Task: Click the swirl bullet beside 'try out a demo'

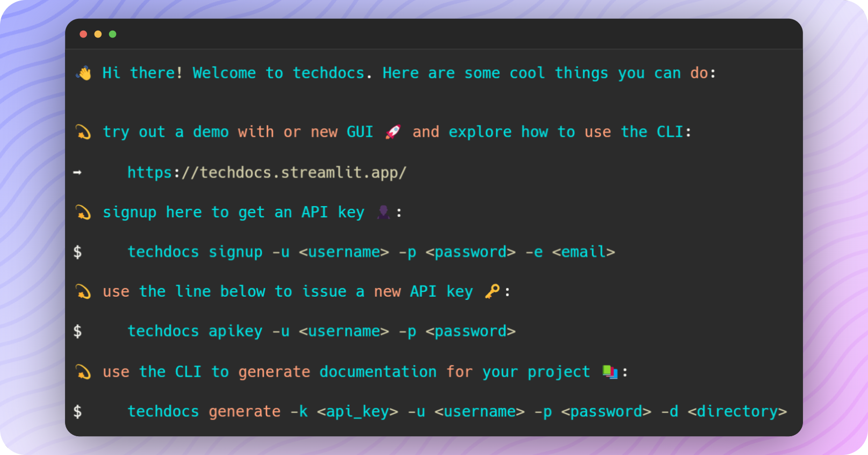Action: (x=83, y=132)
